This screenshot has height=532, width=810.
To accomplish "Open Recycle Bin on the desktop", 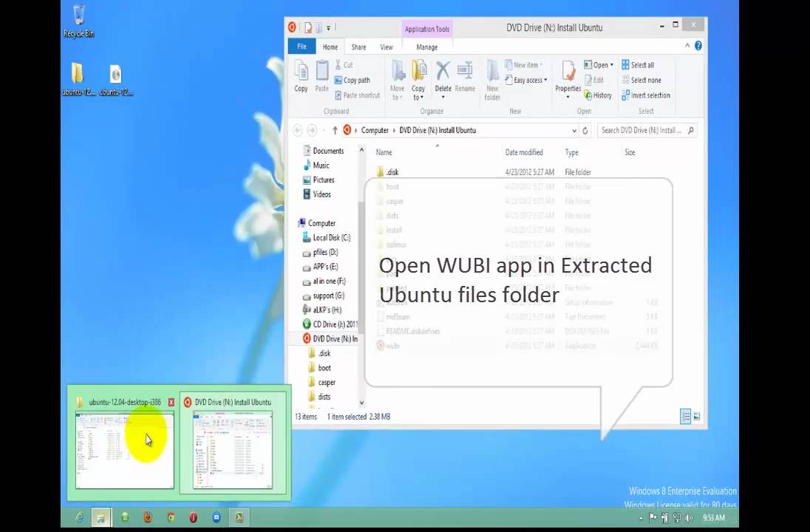I will (79, 21).
